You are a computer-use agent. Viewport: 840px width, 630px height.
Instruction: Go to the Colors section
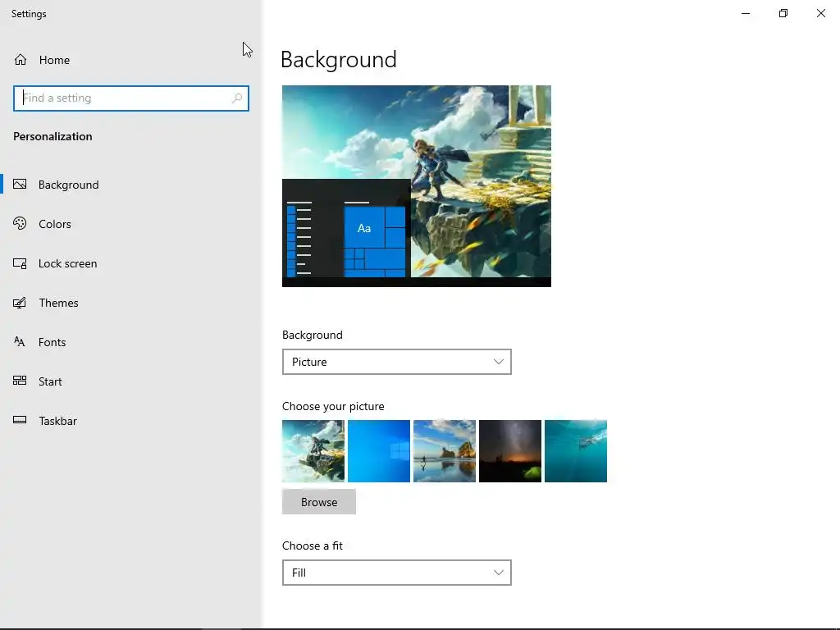[x=130, y=224]
